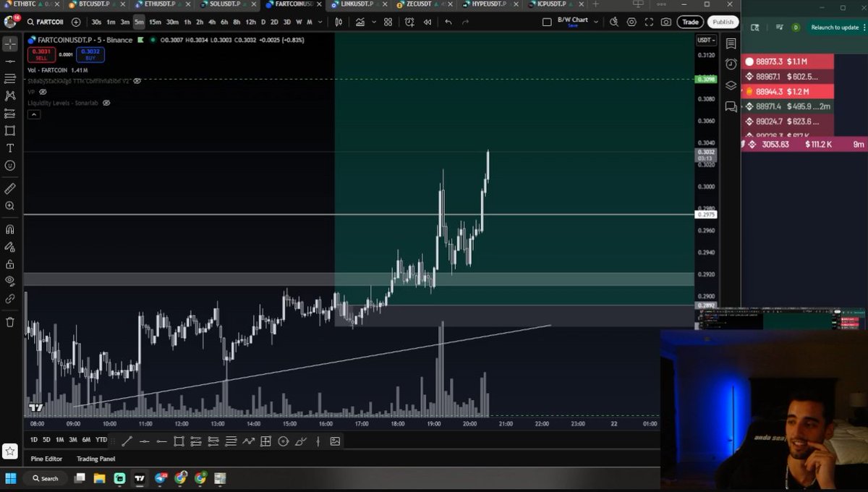Open the Indicators menu
The image size is (868, 492).
pos(359,22)
